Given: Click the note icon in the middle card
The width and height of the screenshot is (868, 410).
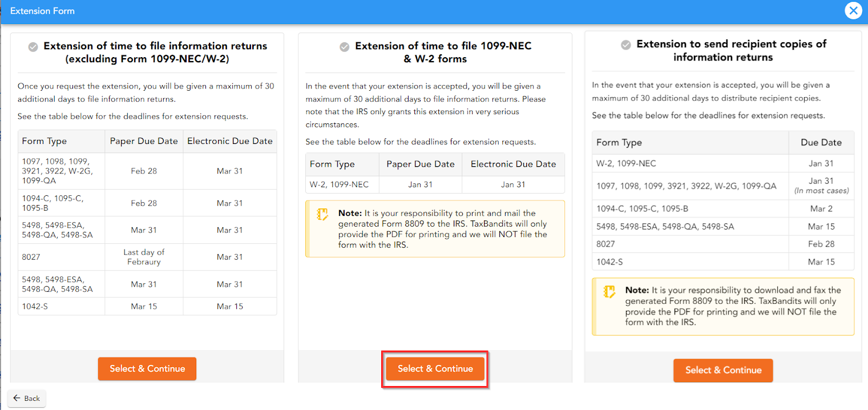Looking at the screenshot, I should 322,215.
